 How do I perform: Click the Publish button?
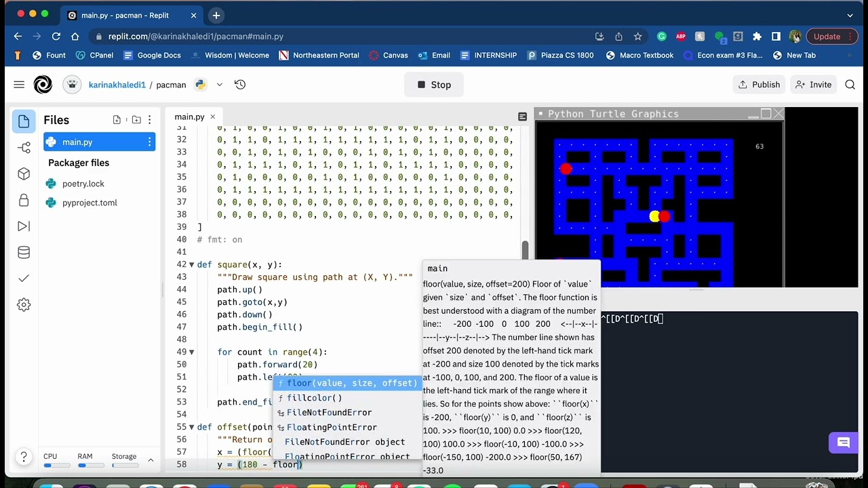click(759, 85)
